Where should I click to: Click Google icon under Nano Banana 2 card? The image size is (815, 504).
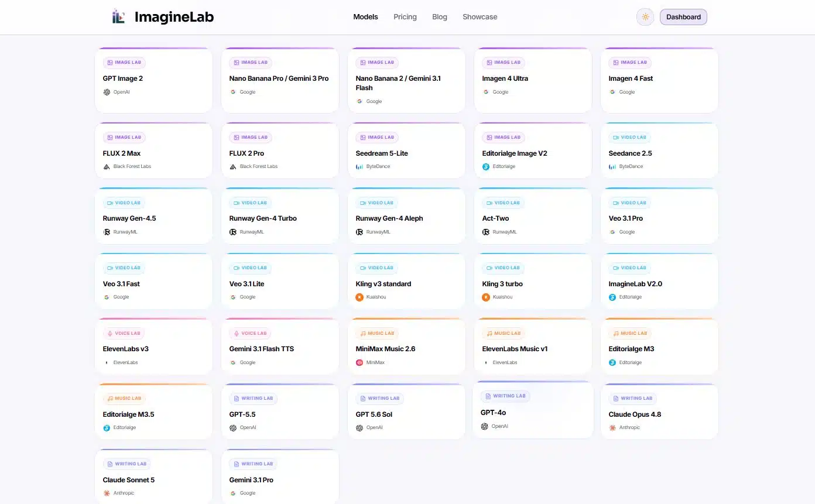pyautogui.click(x=359, y=101)
